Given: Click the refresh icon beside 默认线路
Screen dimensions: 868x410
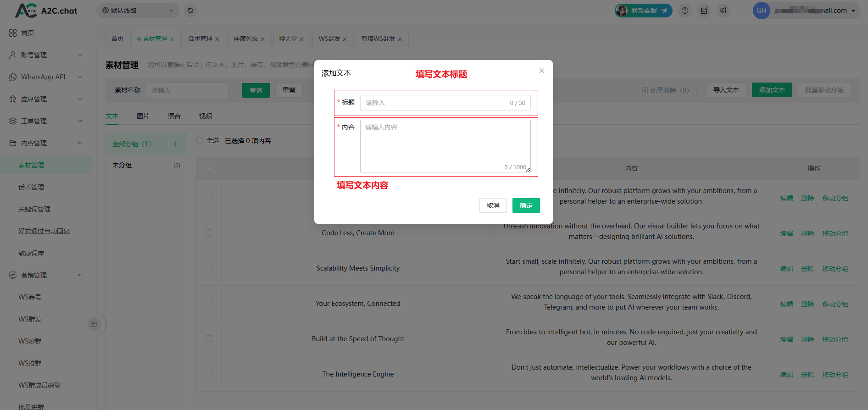Looking at the screenshot, I should tap(190, 11).
